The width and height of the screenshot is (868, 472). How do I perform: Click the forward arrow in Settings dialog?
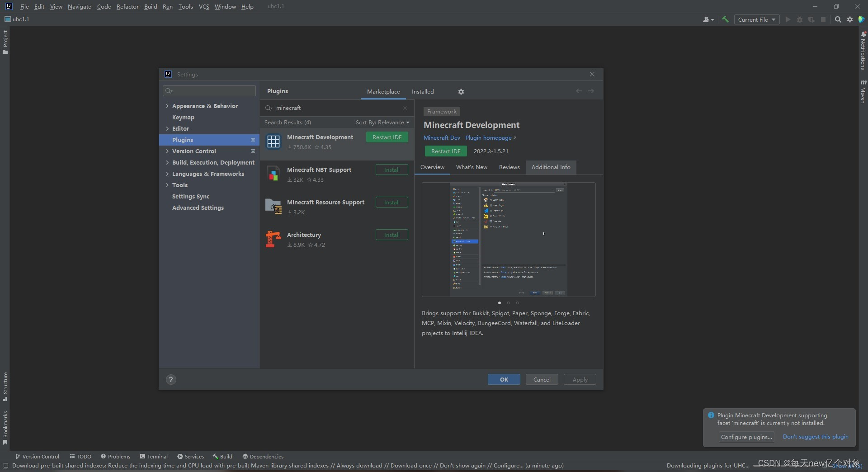591,91
